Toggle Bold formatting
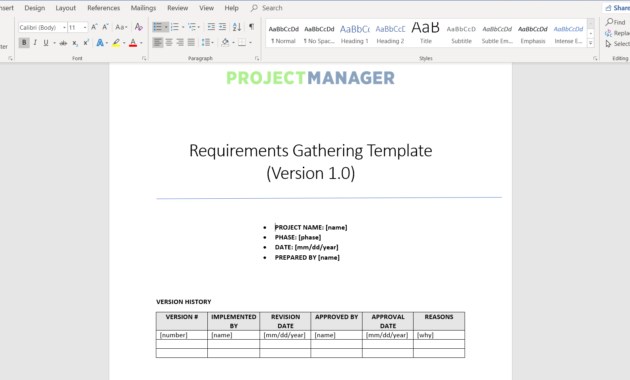The image size is (630, 380). click(24, 43)
